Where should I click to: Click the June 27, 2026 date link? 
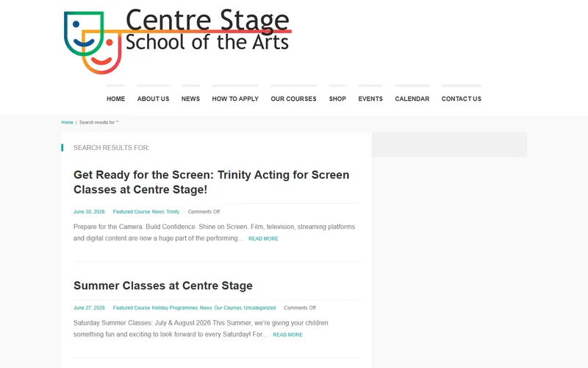89,308
